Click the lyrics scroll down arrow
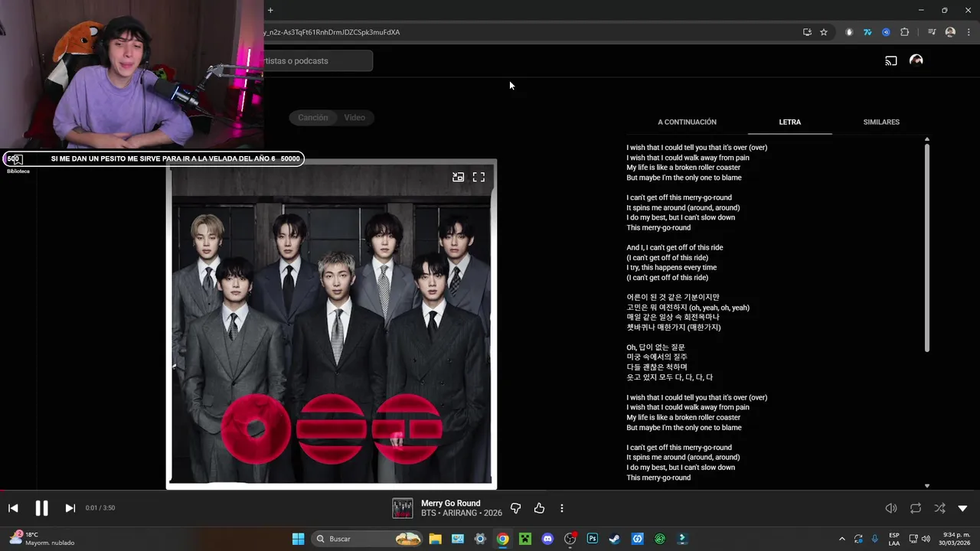Screen dimensions: 980x551 (927, 486)
